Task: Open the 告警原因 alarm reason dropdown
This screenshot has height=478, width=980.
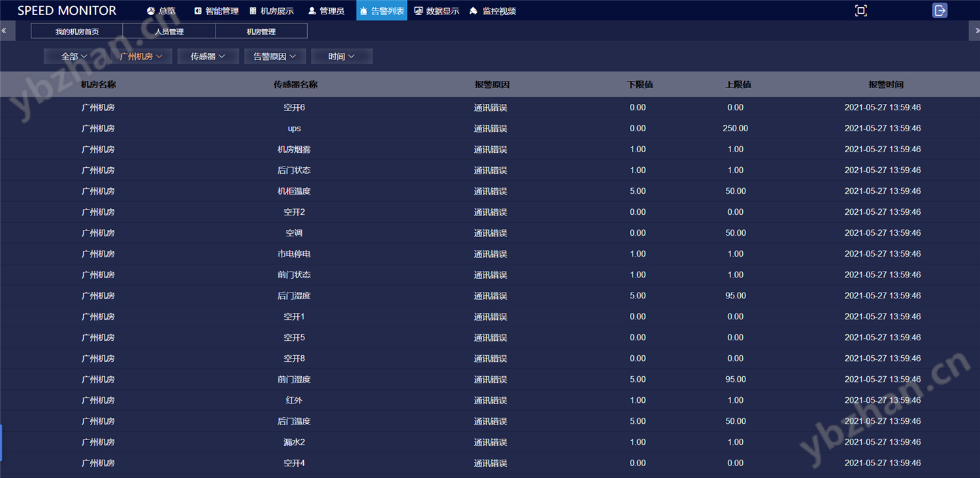Action: point(275,57)
